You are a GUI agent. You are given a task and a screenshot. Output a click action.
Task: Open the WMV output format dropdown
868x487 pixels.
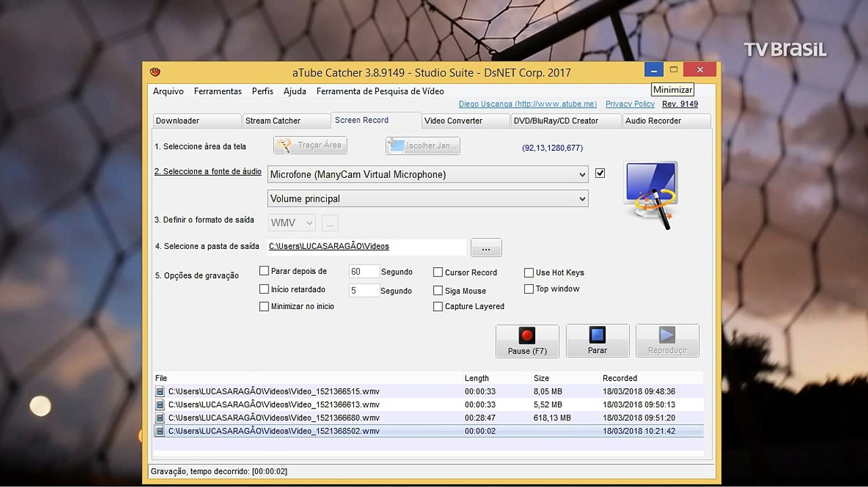[x=292, y=223]
